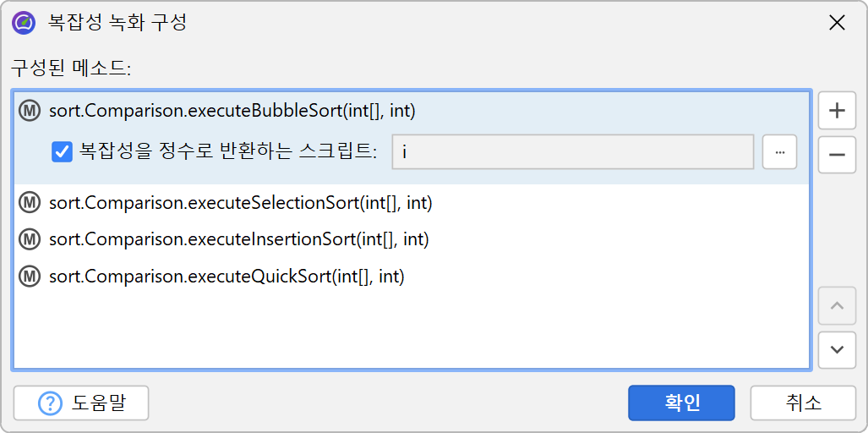Viewport: 868px width, 433px height.
Task: Click the executeSelectionSort method icon
Action: pos(30,202)
